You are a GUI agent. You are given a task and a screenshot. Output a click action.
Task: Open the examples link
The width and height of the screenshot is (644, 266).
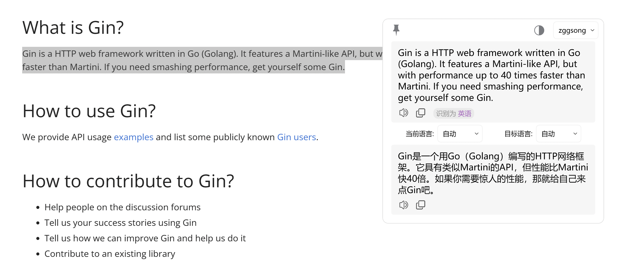click(134, 137)
